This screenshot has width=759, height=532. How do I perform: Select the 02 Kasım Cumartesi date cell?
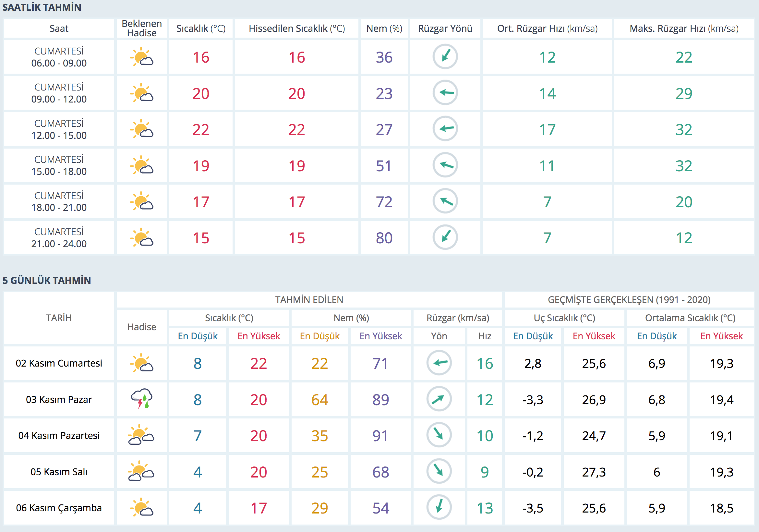[x=59, y=363]
